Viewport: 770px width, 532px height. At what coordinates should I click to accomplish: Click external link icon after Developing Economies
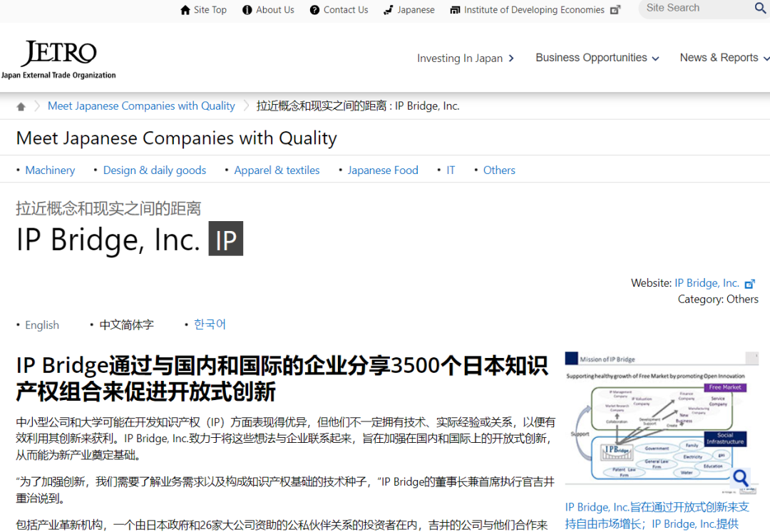pos(615,10)
